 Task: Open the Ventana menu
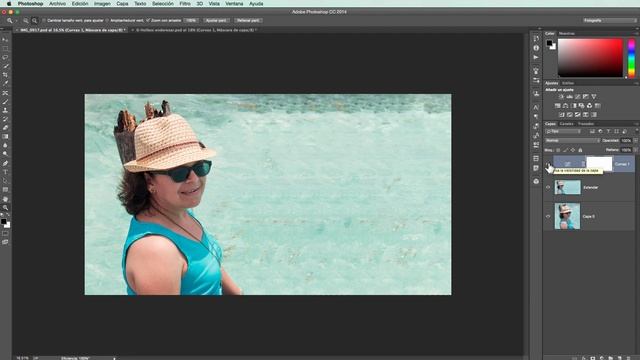234,3
